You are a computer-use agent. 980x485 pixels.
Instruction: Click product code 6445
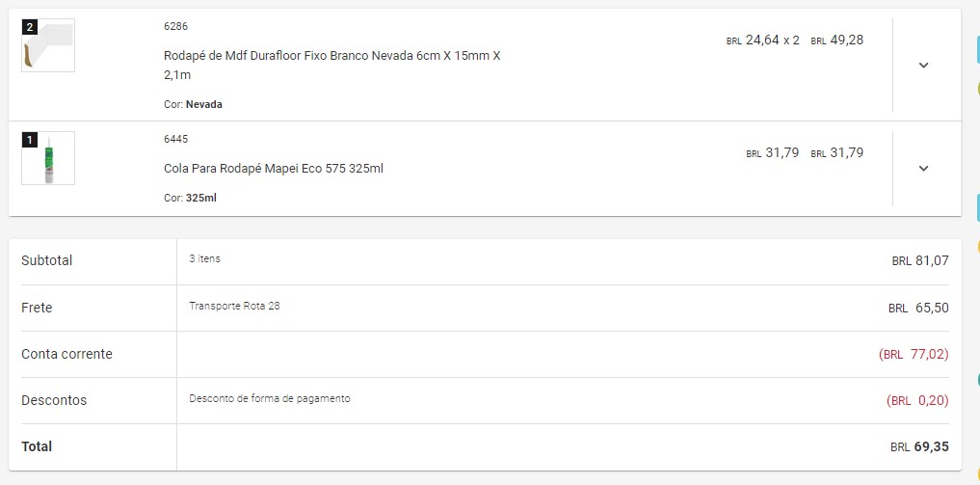176,139
